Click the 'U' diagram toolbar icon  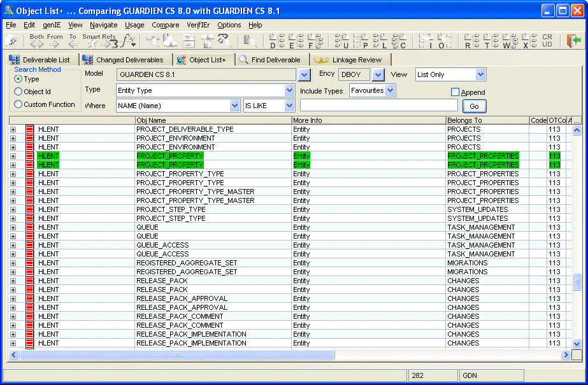coord(341,41)
